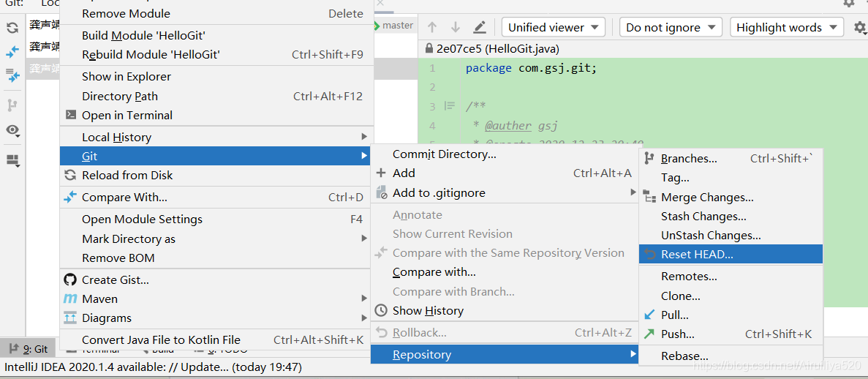Open in Terminal menu item
The height and width of the screenshot is (379, 868).
(x=216, y=116)
